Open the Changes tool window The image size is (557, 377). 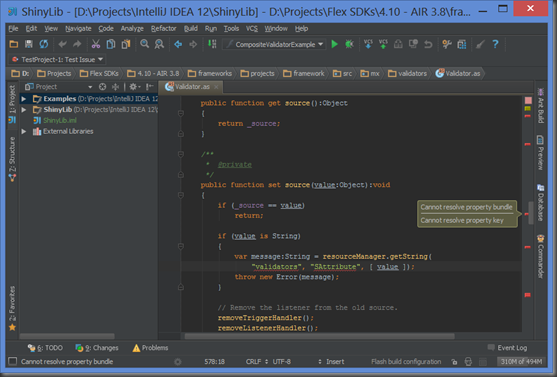point(97,348)
